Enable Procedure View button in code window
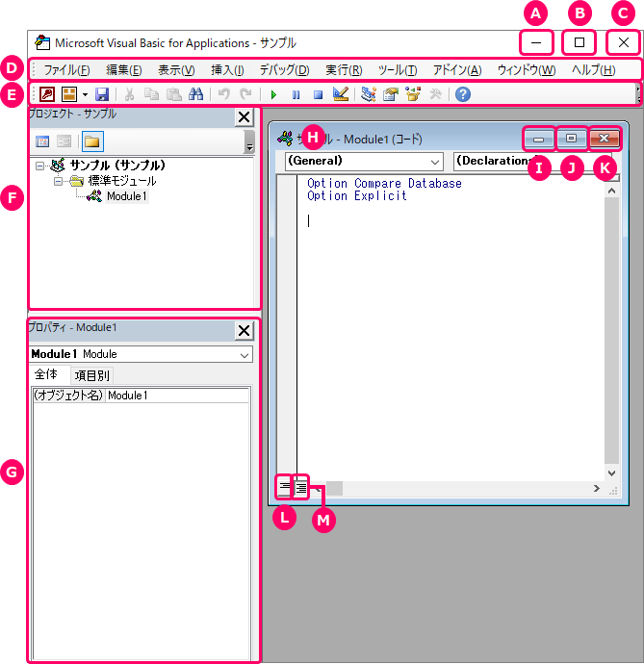 284,487
